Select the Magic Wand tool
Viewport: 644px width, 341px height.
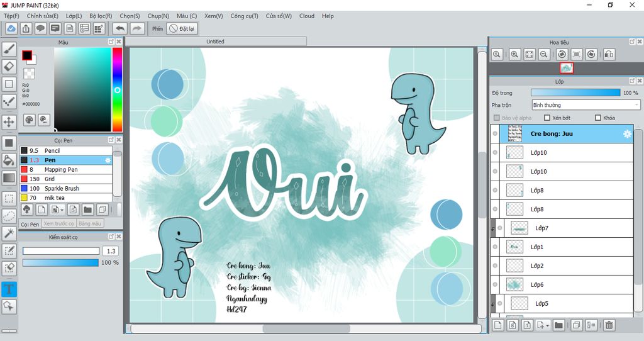(x=9, y=233)
